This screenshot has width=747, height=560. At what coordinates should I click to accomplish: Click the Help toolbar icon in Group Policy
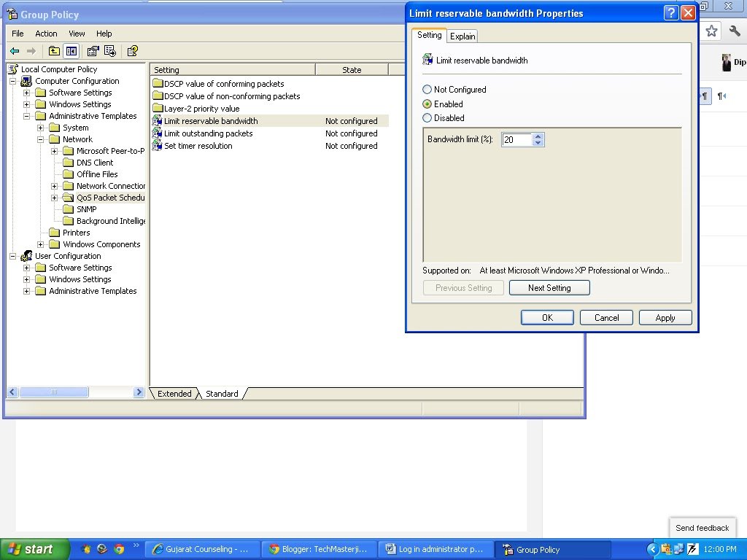pyautogui.click(x=133, y=51)
